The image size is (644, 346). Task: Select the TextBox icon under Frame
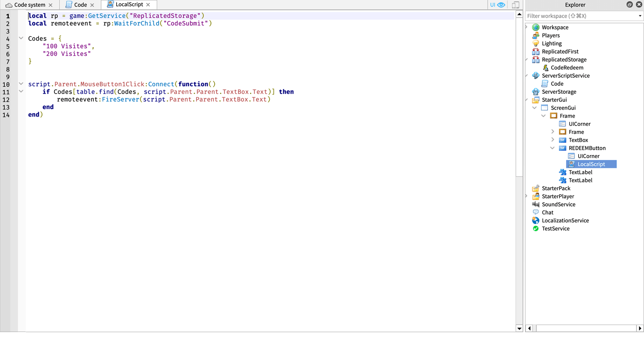coord(562,140)
